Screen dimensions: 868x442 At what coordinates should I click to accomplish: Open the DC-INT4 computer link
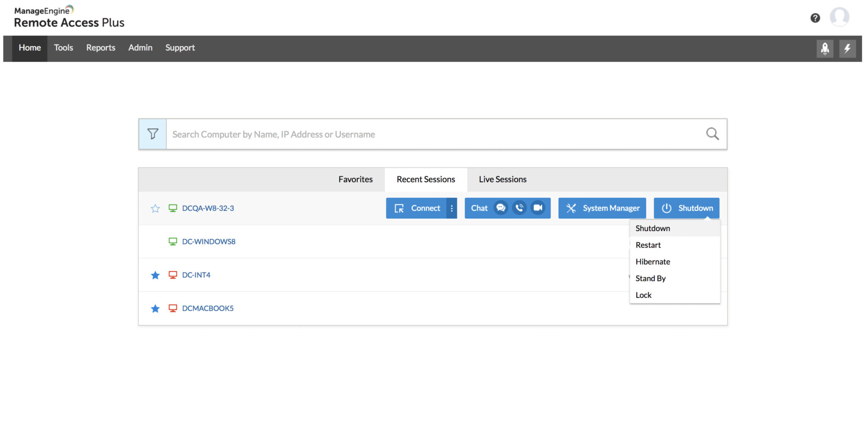click(196, 275)
